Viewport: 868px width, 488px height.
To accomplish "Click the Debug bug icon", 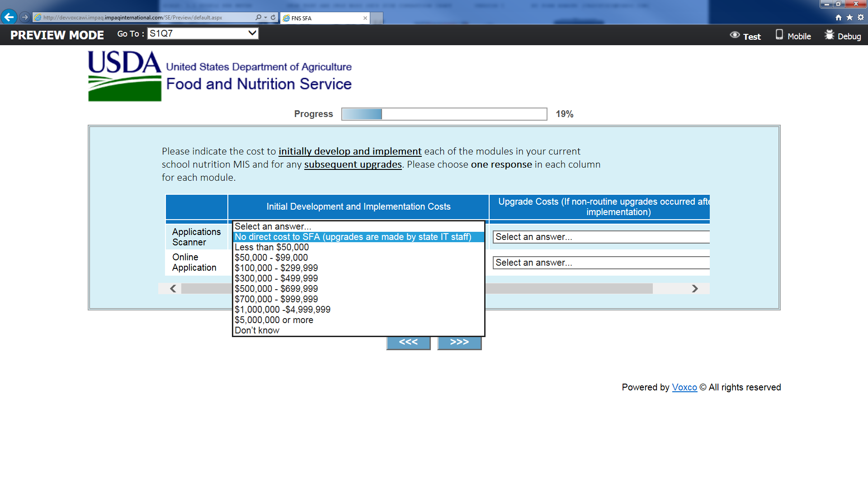I will click(829, 35).
